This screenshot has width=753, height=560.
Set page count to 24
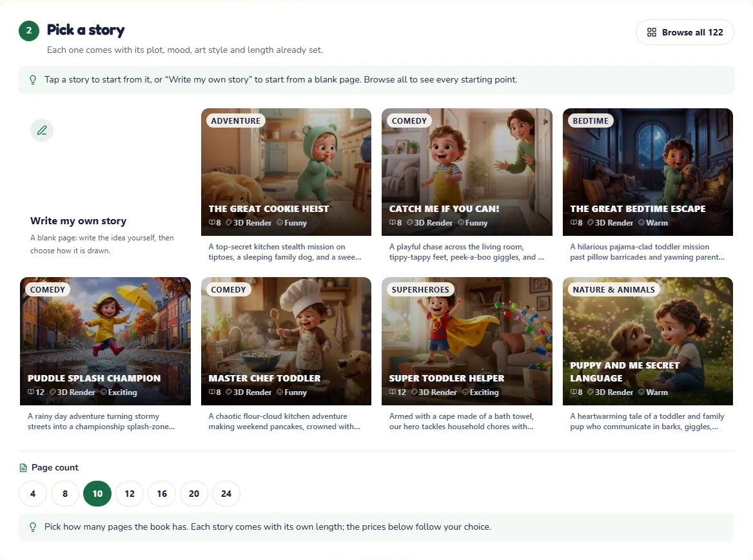226,494
